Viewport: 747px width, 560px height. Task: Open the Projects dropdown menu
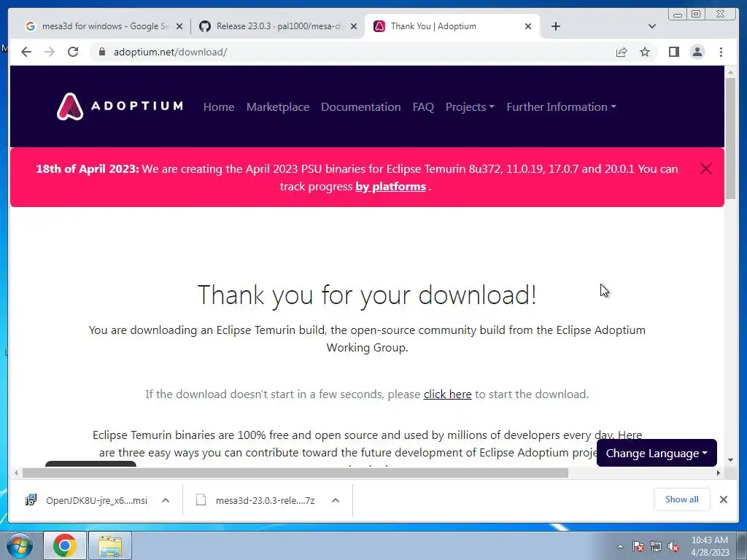[470, 106]
